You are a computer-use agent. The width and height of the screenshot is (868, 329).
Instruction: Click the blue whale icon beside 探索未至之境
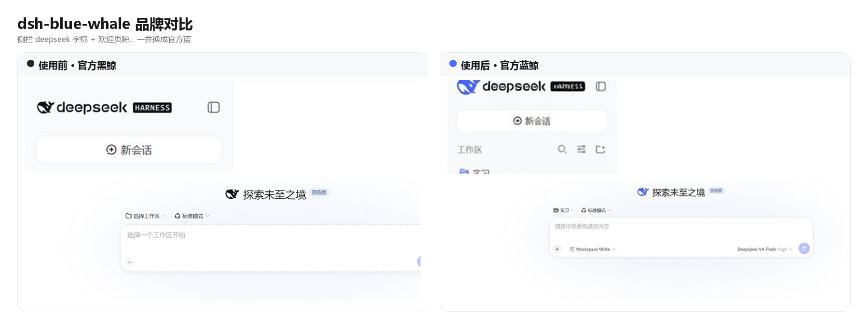(x=643, y=192)
